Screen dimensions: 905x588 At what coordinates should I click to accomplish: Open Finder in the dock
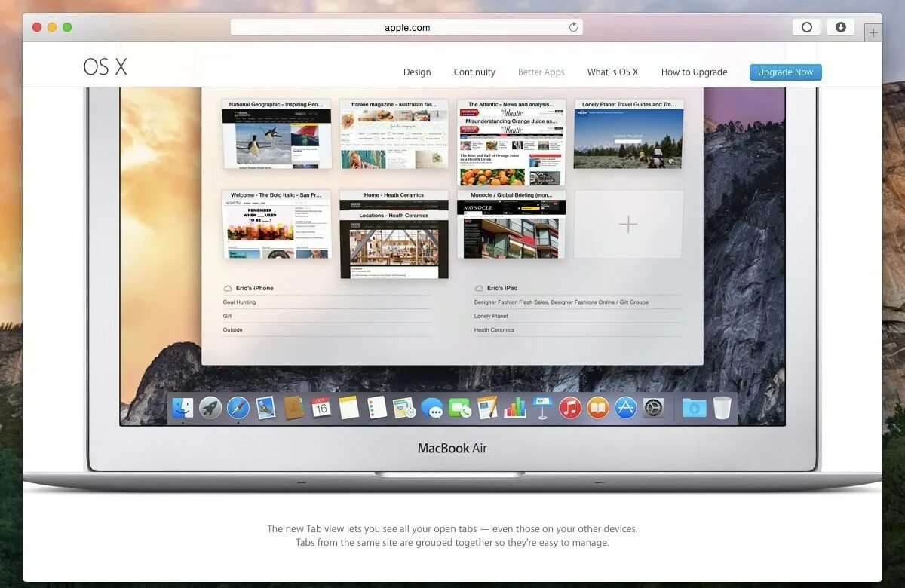tap(183, 408)
